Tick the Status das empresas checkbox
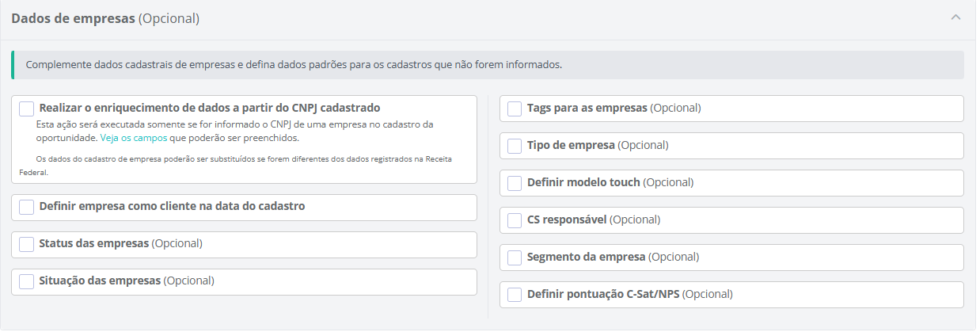980x332 pixels. (27, 244)
